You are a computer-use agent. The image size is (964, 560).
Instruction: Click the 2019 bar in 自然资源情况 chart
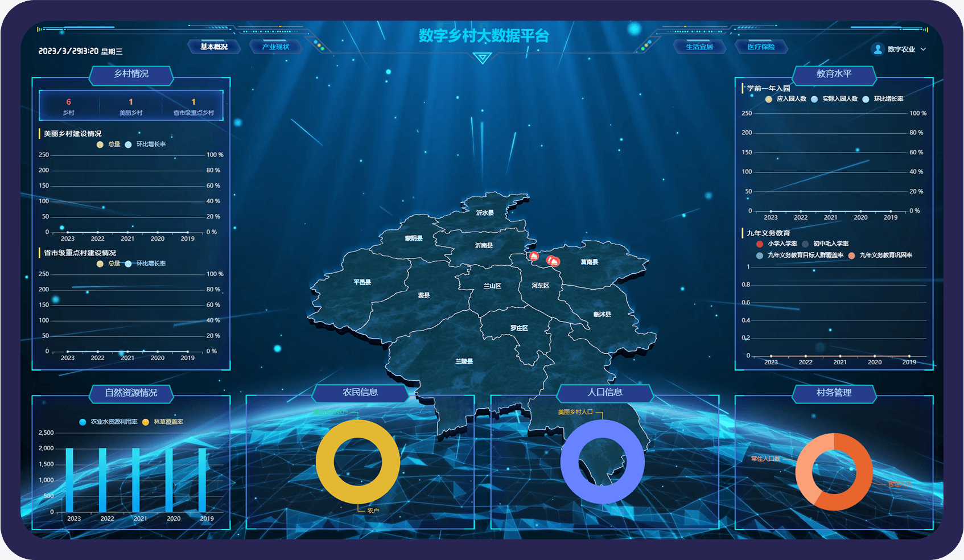pyautogui.click(x=203, y=480)
